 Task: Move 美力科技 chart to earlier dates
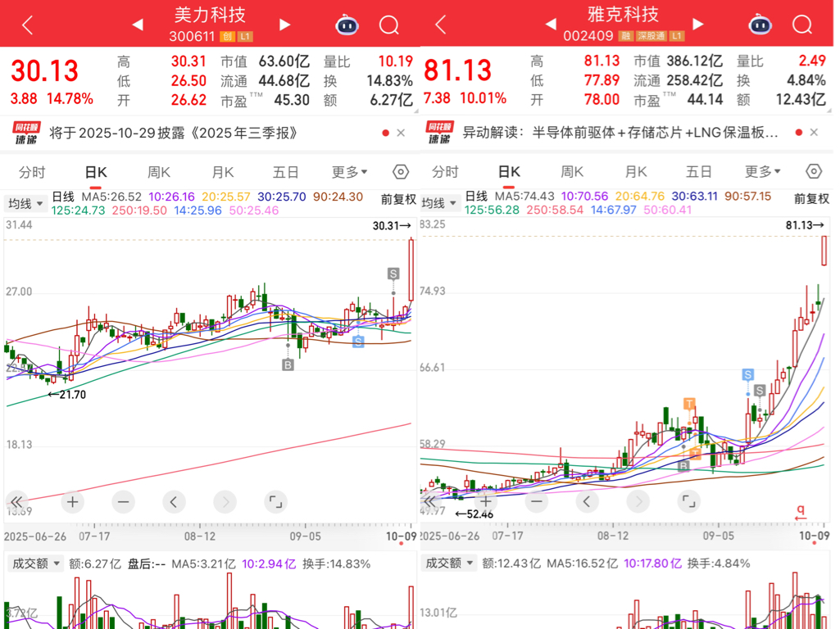(x=174, y=502)
